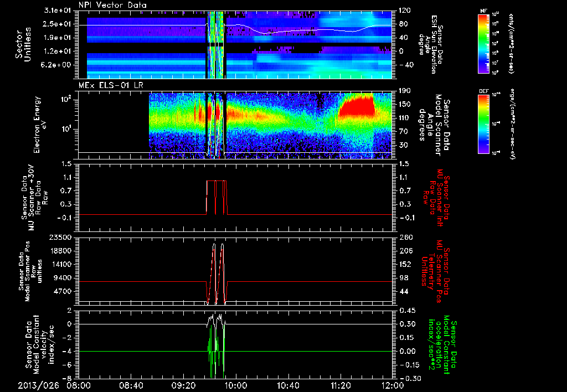
Task: Click the 'cnts/(cm**2-sr-sec)' units label
Action: [x=511, y=43]
